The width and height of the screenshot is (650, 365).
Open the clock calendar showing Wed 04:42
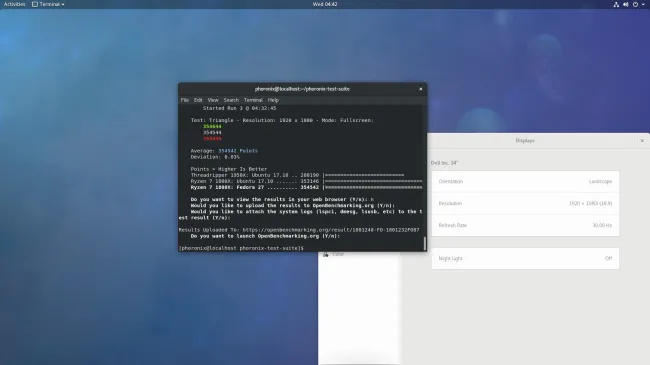point(325,4)
